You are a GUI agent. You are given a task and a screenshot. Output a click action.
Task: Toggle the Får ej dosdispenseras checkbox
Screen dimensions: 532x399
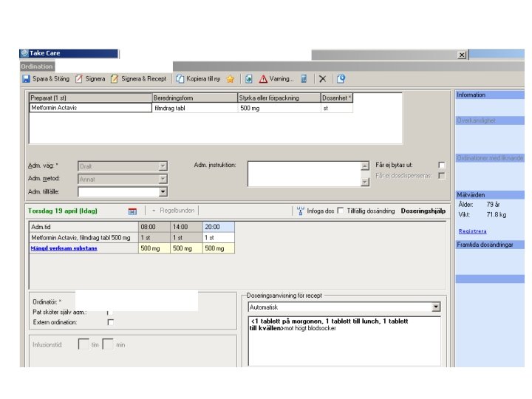441,175
